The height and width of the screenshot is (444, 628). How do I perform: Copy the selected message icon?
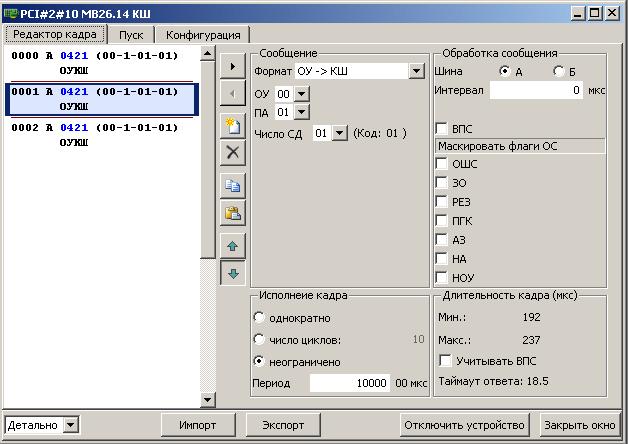pos(233,186)
